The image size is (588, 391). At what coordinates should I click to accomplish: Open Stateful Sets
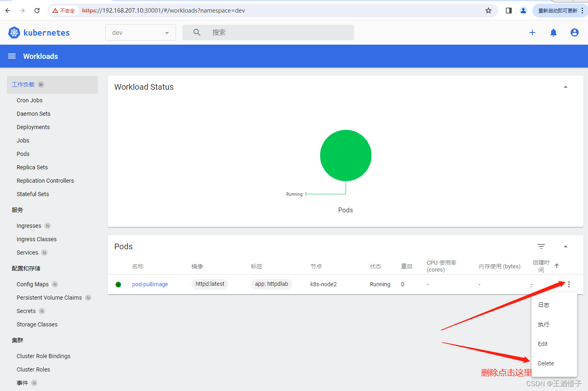[33, 194]
